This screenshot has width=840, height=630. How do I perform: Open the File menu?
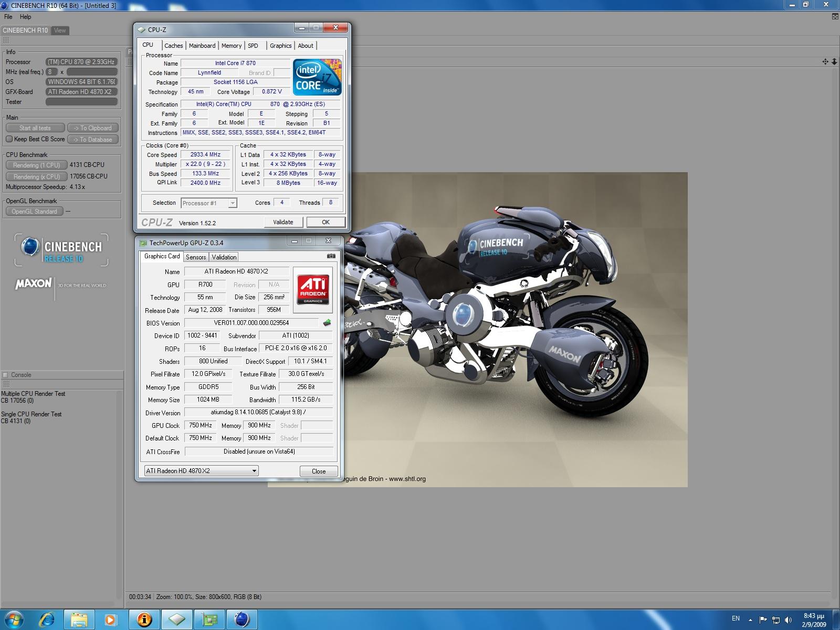tap(8, 17)
